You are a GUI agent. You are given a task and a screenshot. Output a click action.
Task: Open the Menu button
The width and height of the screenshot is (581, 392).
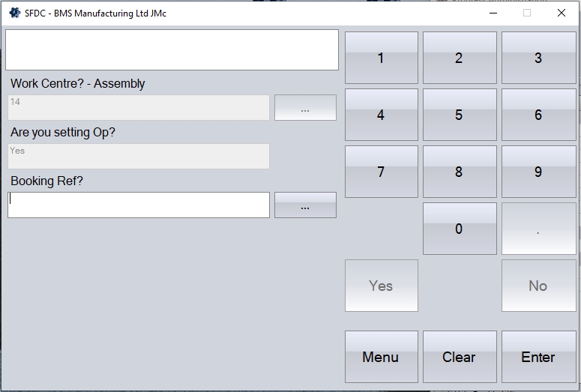tap(381, 357)
